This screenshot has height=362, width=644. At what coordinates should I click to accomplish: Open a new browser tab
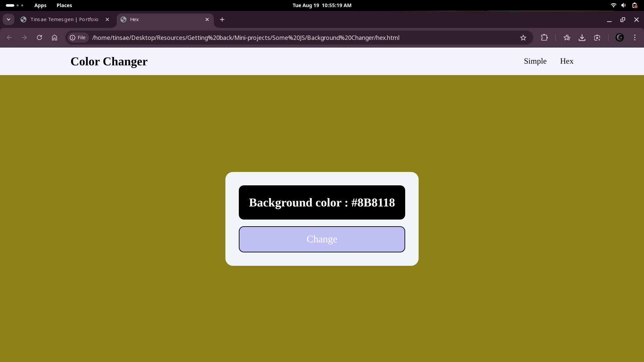[x=222, y=19]
